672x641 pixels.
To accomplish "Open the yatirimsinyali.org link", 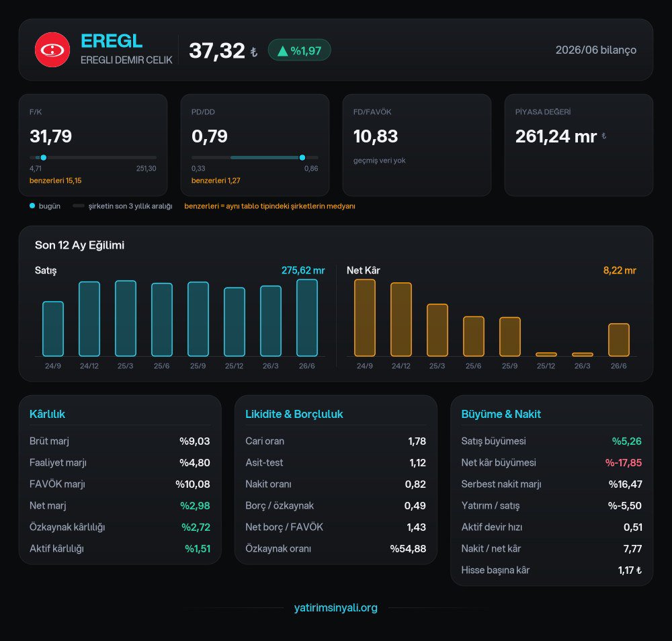I will click(x=335, y=607).
